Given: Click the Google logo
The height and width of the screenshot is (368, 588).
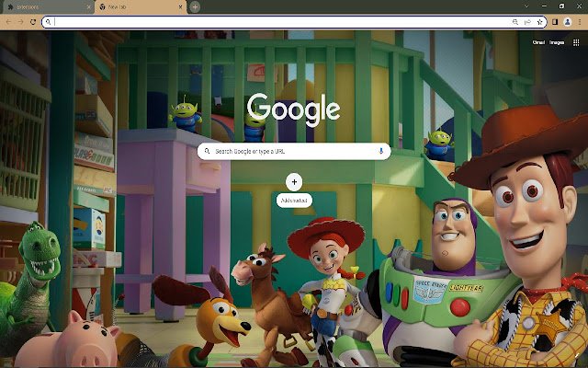Looking at the screenshot, I should (x=294, y=109).
